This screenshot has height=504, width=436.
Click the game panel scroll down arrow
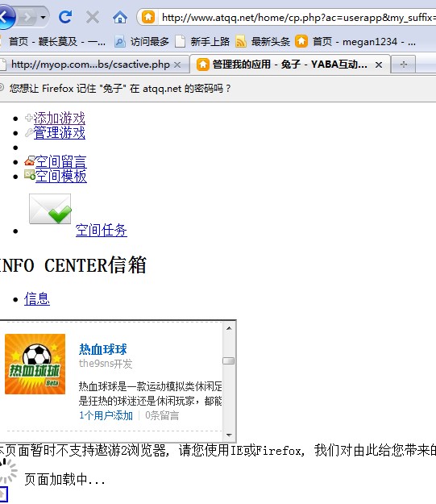pos(229,435)
